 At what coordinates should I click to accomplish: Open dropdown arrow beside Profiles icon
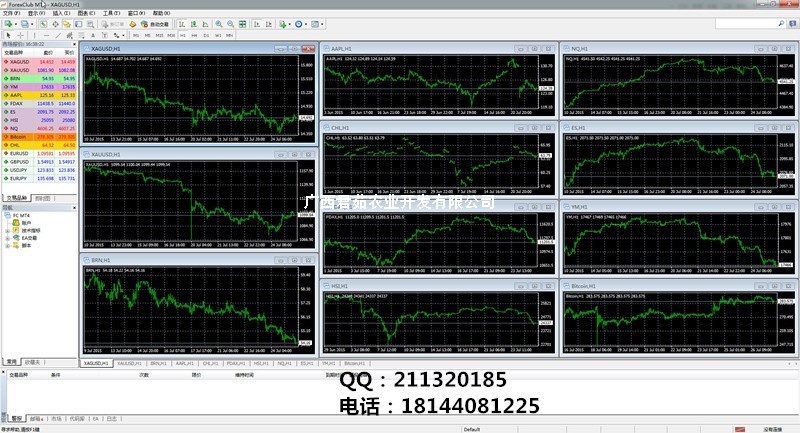click(x=32, y=24)
